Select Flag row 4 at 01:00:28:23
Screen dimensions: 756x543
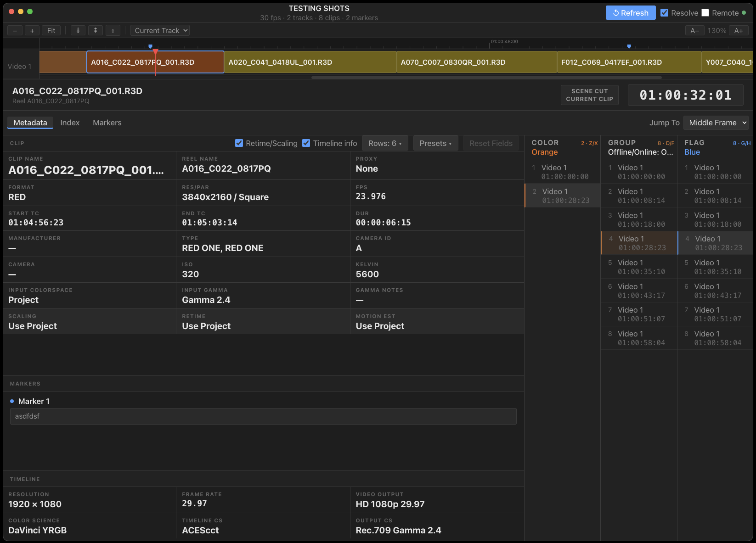pos(716,243)
